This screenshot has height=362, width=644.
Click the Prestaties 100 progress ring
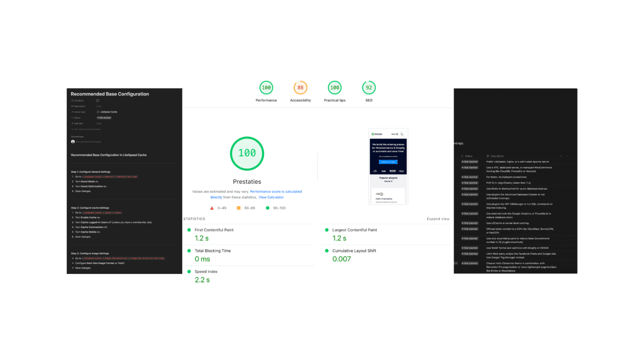[247, 153]
